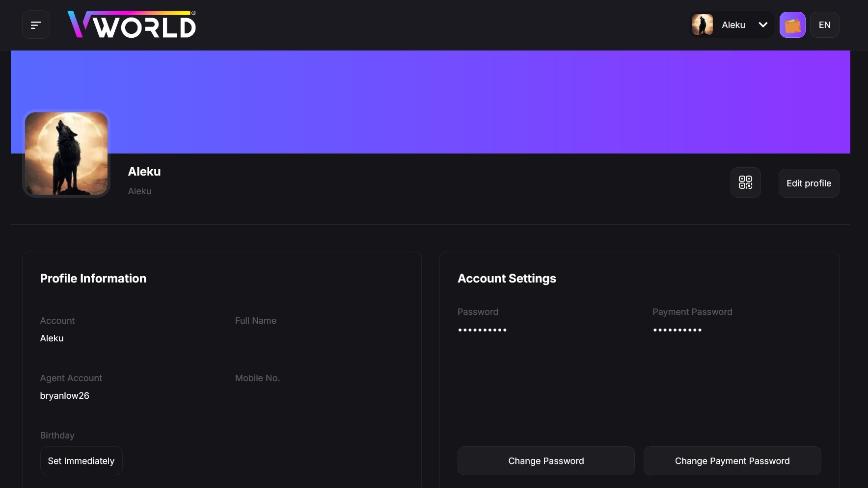Click the Profile Information heading
This screenshot has height=488, width=868.
[x=93, y=279]
